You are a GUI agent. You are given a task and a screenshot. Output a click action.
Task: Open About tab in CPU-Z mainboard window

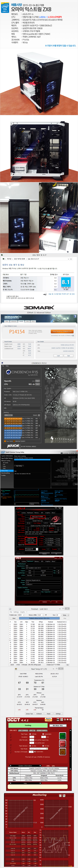coord(53,561)
